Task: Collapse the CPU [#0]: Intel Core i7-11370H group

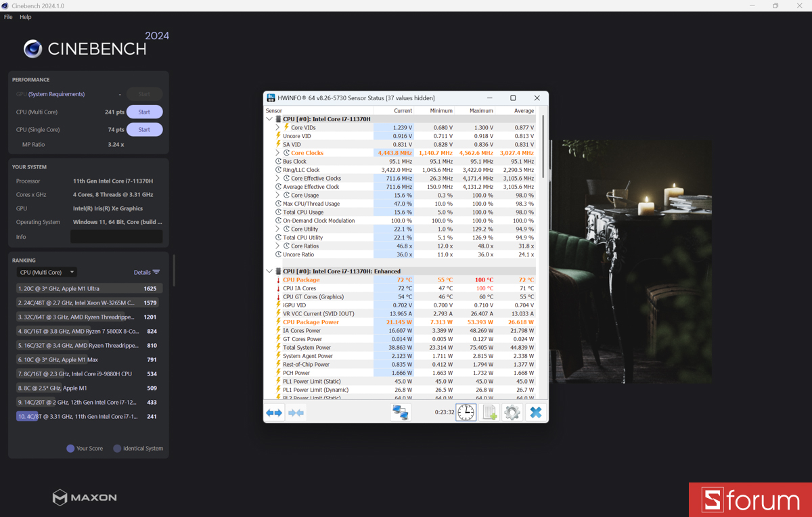Action: tap(269, 119)
